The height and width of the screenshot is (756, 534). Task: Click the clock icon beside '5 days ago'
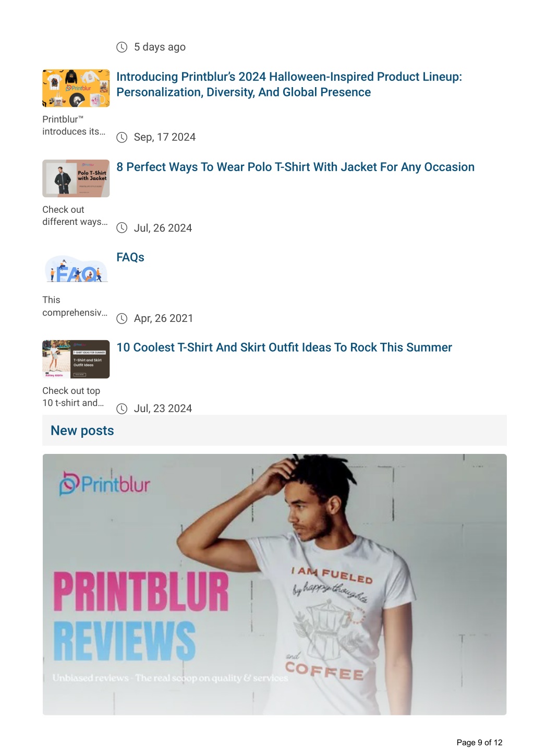[122, 47]
